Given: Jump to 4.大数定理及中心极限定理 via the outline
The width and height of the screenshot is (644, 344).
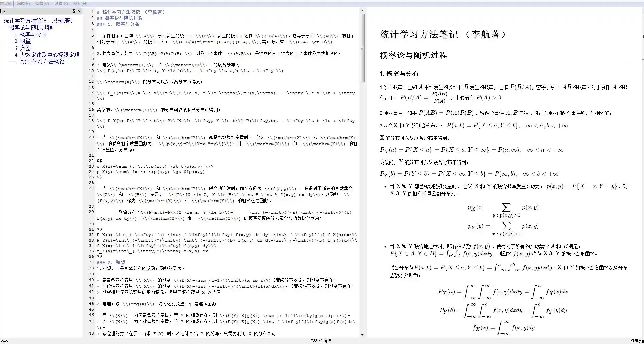Looking at the screenshot, I should tap(47, 55).
